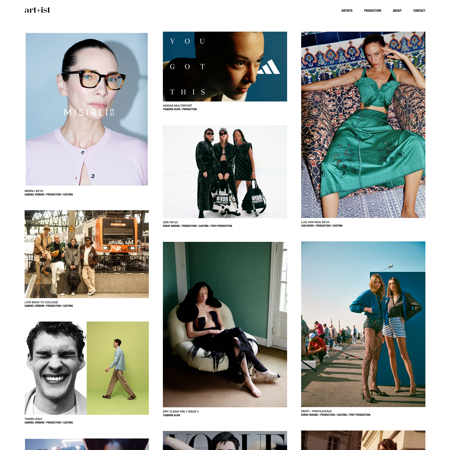
Task: Click the Penti Pentilicious caption
Action: click(316, 411)
